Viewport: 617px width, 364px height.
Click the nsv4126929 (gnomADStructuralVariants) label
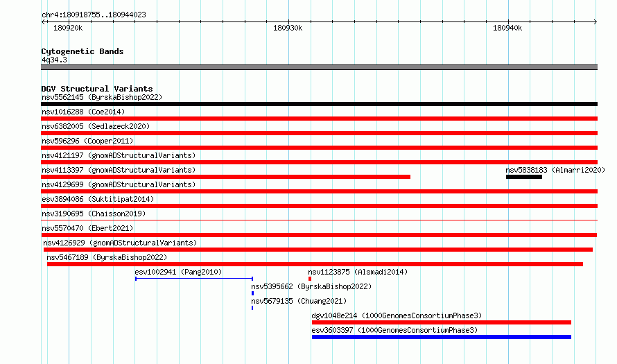120,243
